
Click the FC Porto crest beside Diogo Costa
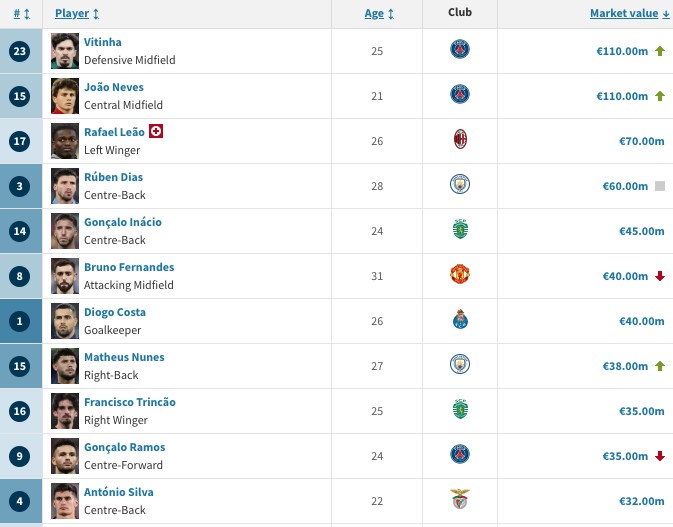460,320
